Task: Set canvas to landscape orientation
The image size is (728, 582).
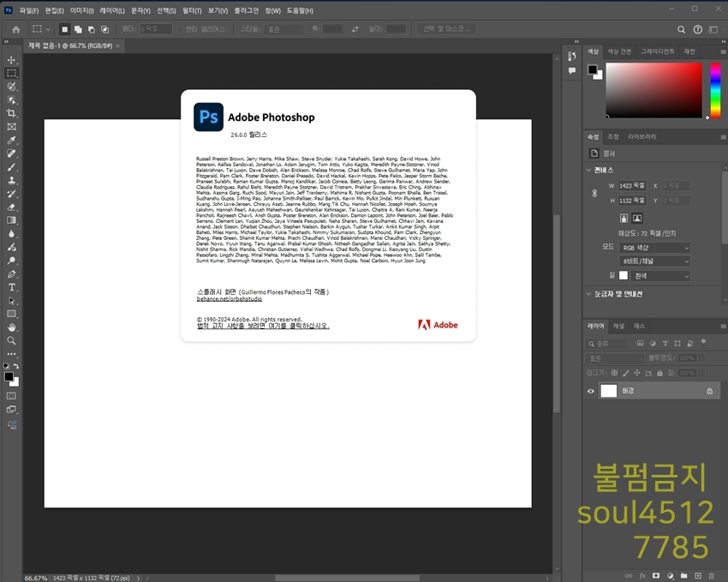Action: [637, 219]
